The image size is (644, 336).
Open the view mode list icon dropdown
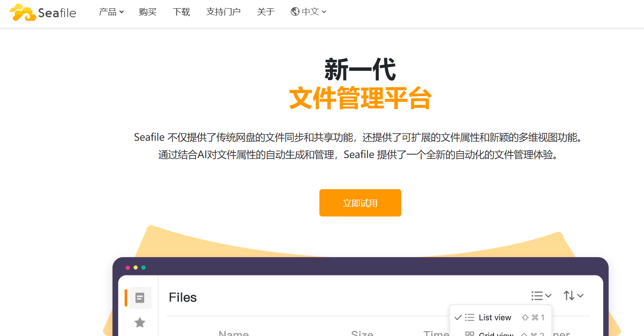click(541, 296)
